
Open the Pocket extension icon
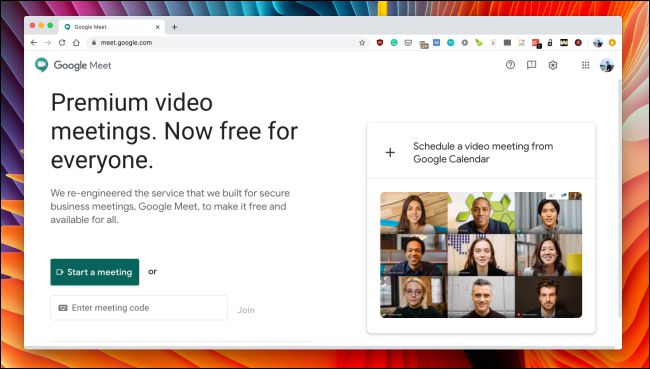click(x=408, y=43)
